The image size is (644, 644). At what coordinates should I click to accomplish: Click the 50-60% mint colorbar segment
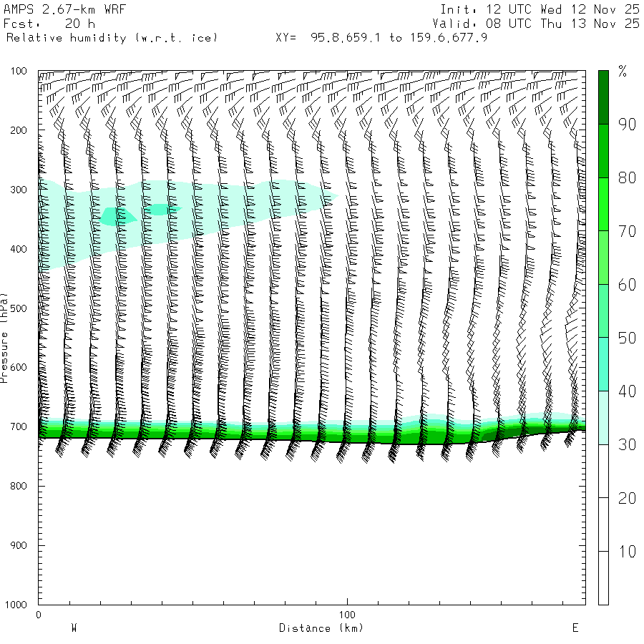603,311
